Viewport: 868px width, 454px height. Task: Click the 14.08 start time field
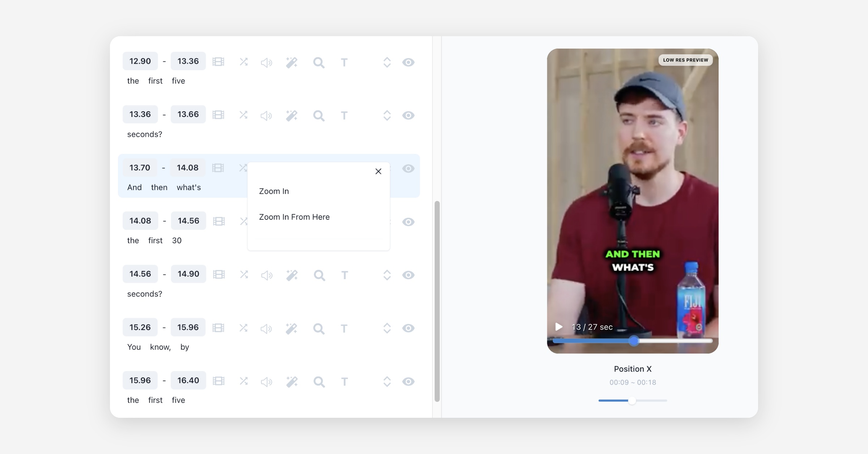[140, 221]
